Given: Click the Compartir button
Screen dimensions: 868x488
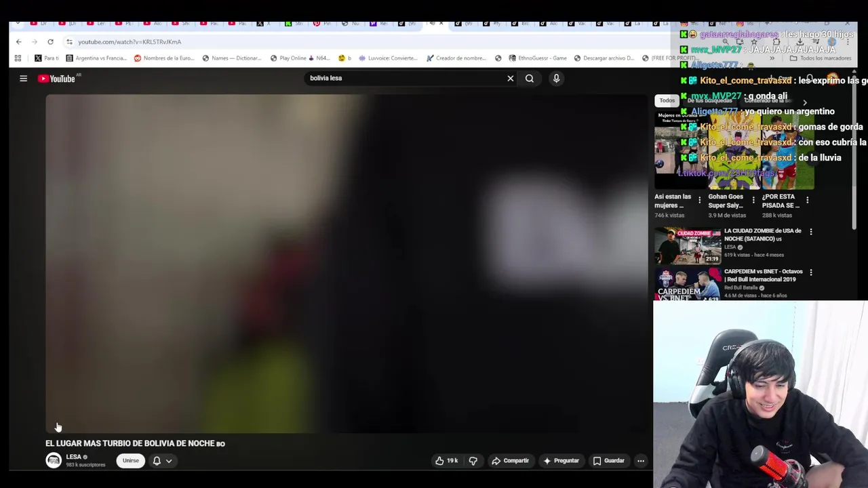Looking at the screenshot, I should [510, 461].
